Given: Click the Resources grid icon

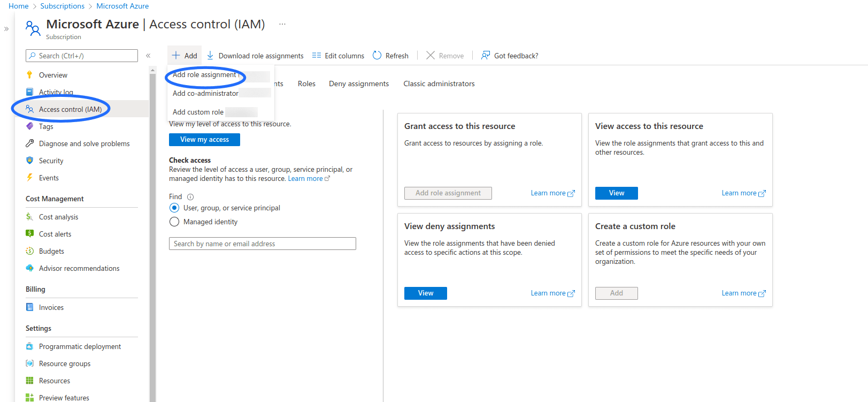Looking at the screenshot, I should 29,381.
